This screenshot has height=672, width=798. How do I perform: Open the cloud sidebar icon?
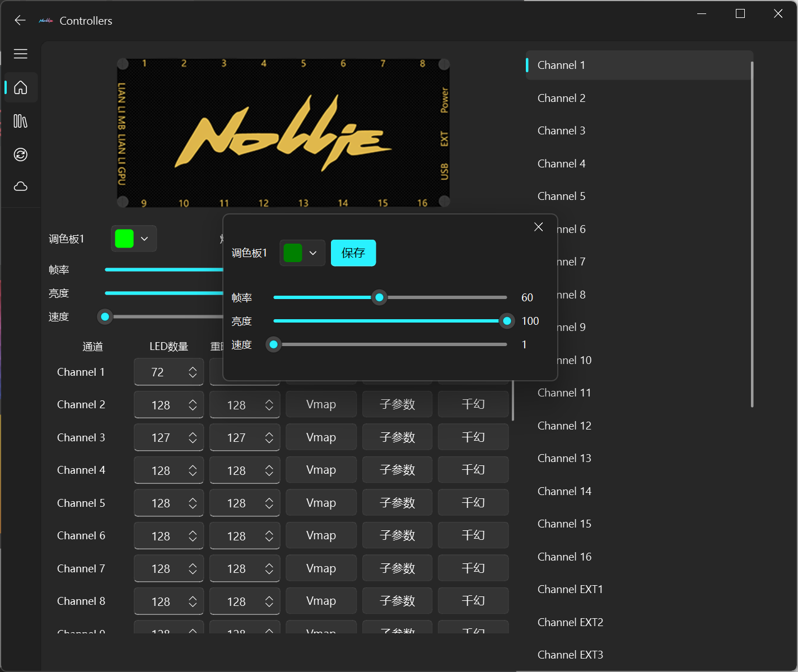[x=21, y=186]
